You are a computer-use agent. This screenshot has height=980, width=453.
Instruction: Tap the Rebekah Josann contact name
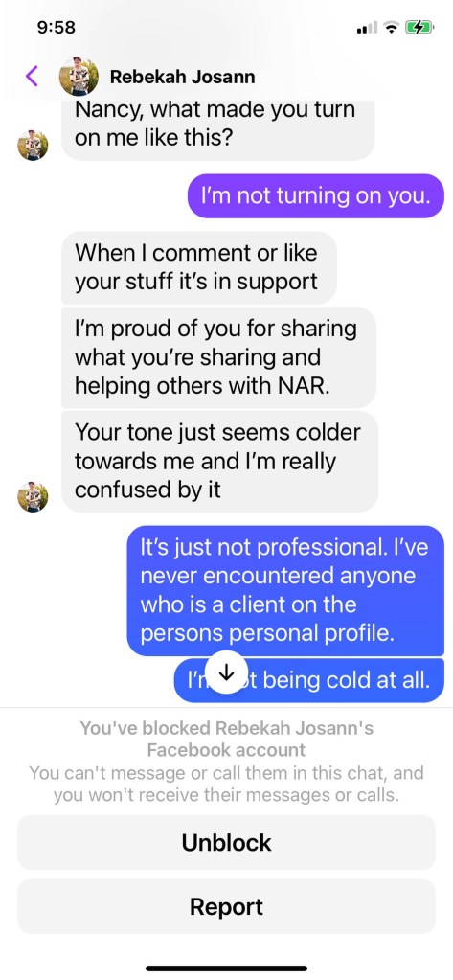pos(183,77)
